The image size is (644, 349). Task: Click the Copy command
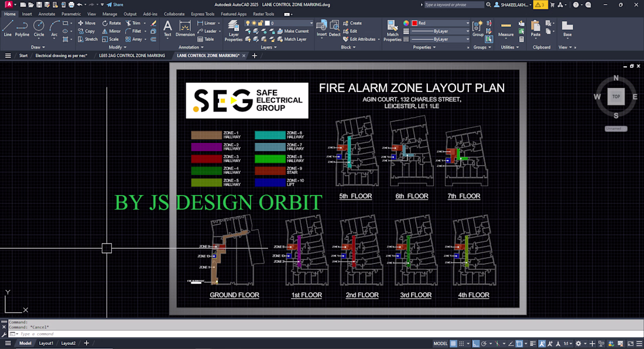coord(86,31)
